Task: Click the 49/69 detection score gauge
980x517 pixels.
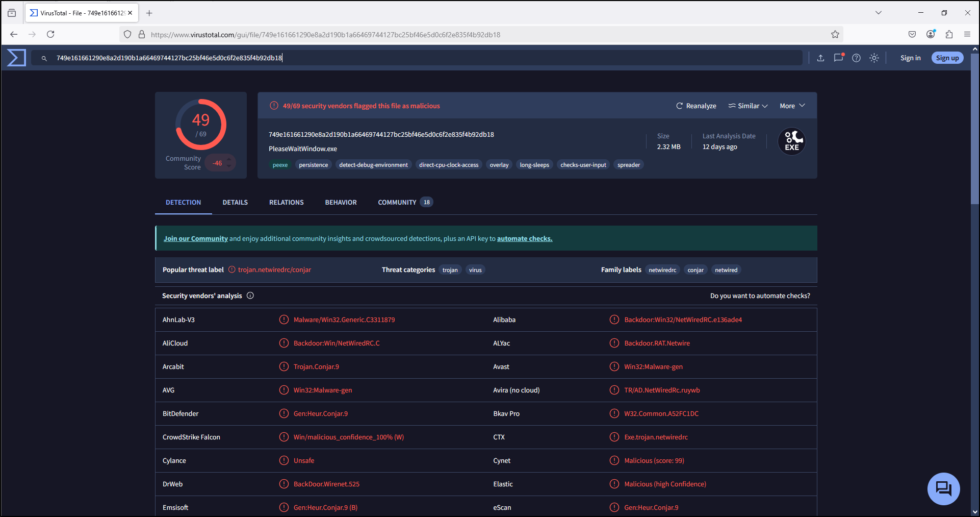Action: 201,124
